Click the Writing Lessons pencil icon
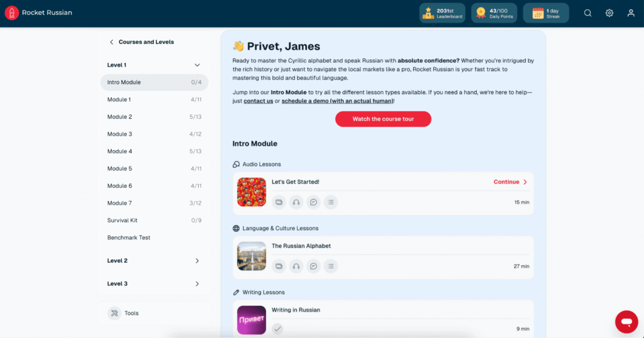 tap(236, 293)
